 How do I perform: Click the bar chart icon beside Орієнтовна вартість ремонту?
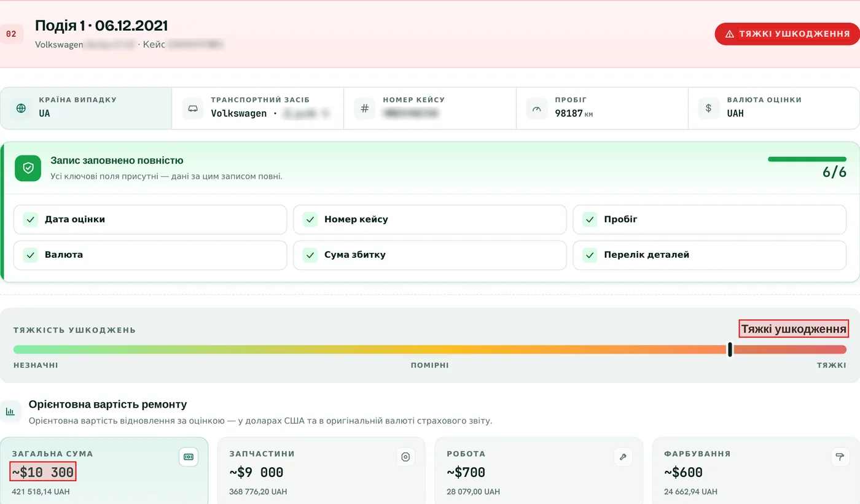[x=10, y=411]
